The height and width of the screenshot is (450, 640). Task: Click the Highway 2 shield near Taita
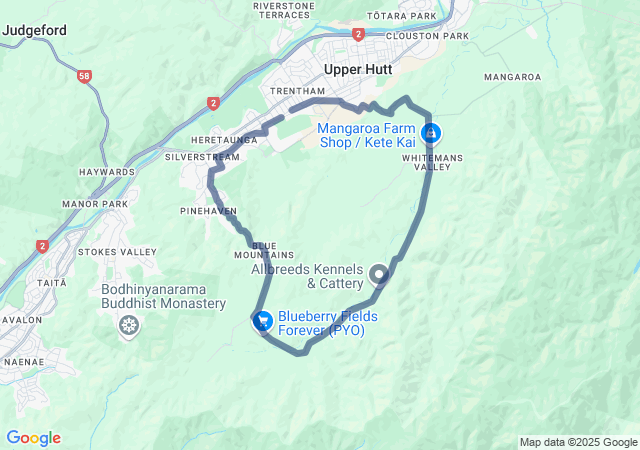click(x=42, y=246)
